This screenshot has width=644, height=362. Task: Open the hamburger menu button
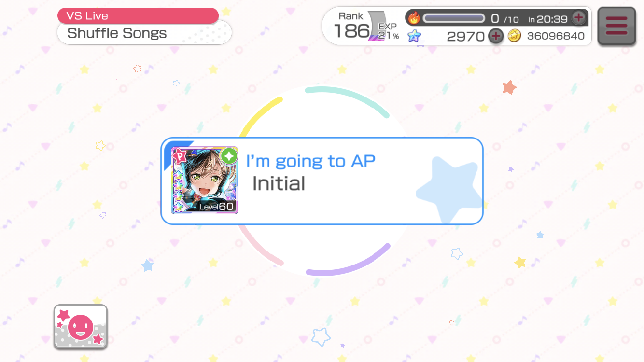click(616, 26)
